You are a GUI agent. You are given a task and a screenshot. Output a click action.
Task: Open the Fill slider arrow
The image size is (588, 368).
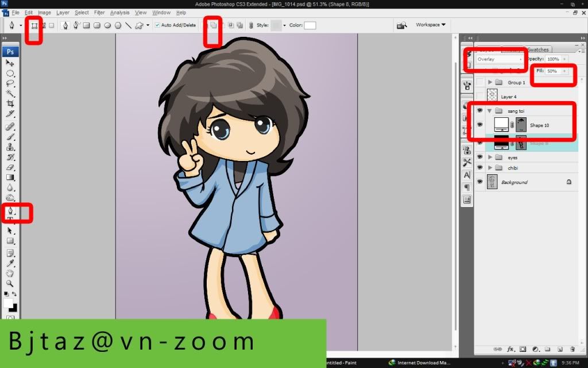[x=564, y=71]
